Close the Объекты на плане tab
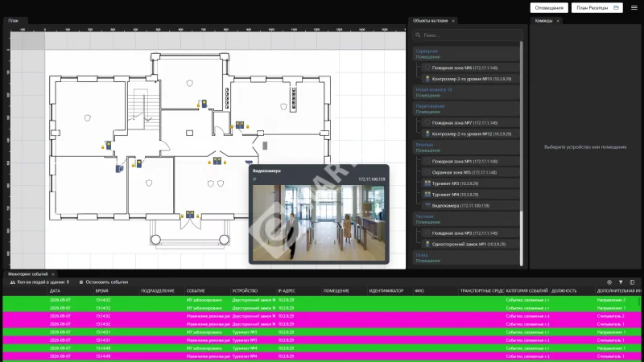Viewport: 644px width, 362px height. tap(453, 21)
